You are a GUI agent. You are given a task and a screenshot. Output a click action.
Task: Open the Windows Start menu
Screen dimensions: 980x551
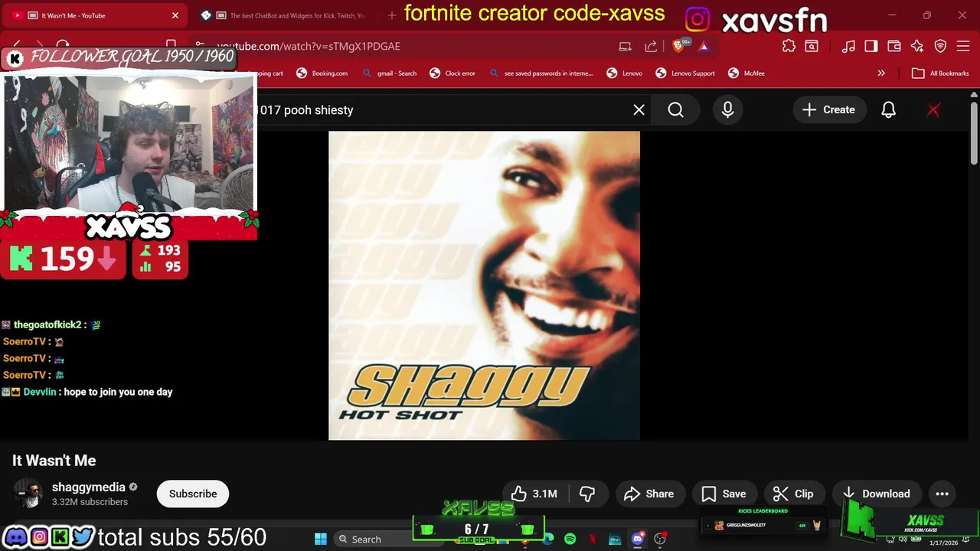(321, 540)
